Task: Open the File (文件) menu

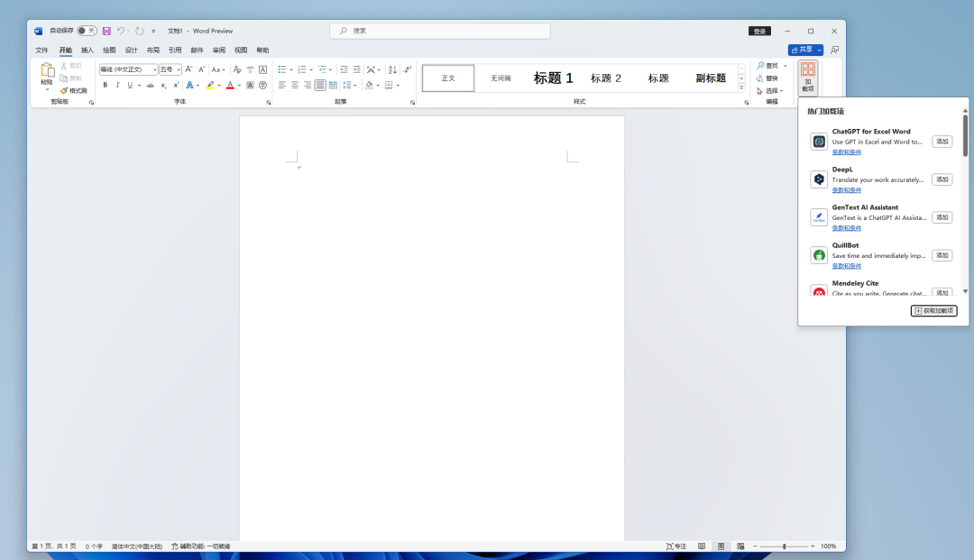Action: [x=41, y=50]
